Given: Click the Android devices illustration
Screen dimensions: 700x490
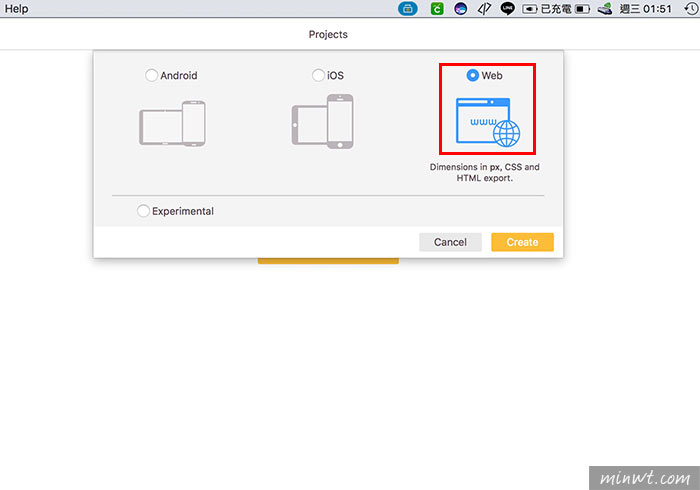Looking at the screenshot, I should tap(173, 124).
